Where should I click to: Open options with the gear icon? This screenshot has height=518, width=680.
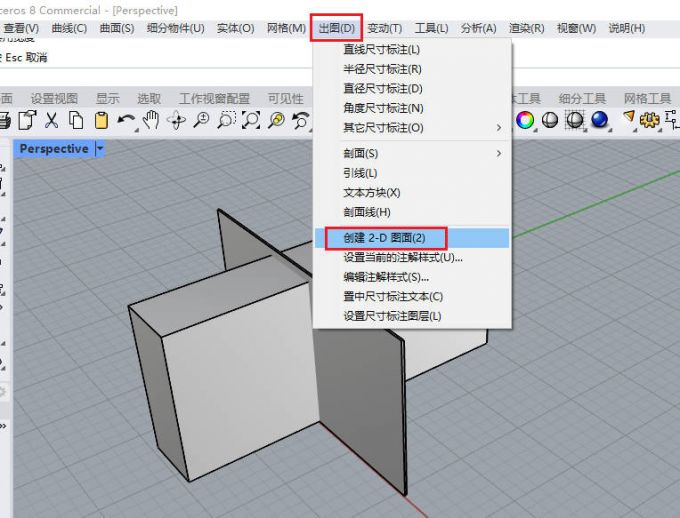coord(649,120)
